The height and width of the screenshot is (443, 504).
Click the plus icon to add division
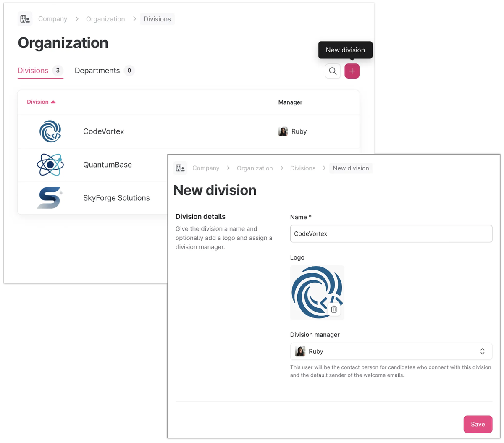tap(352, 71)
